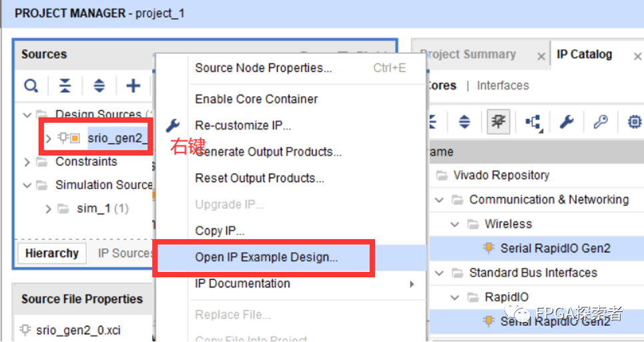Click Serial RapidIO Gen2 icon under RapidIO

pyautogui.click(x=489, y=321)
